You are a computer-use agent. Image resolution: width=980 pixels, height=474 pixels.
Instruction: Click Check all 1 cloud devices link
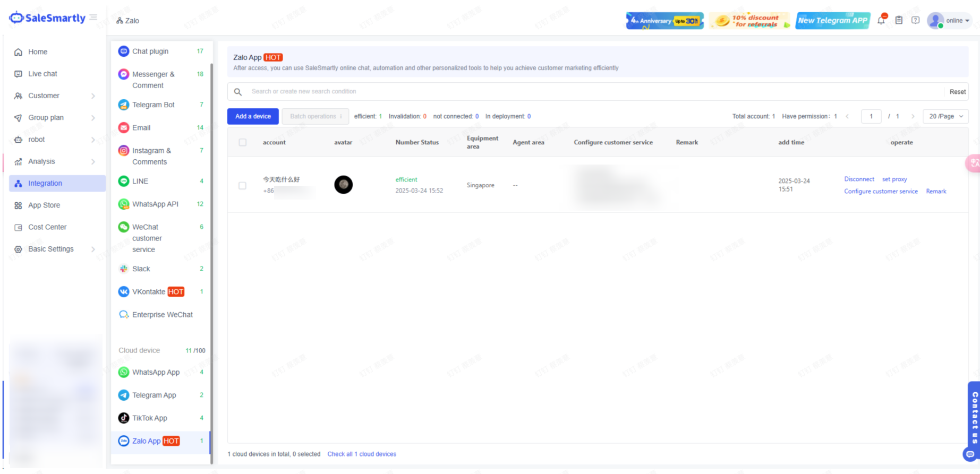pyautogui.click(x=362, y=454)
